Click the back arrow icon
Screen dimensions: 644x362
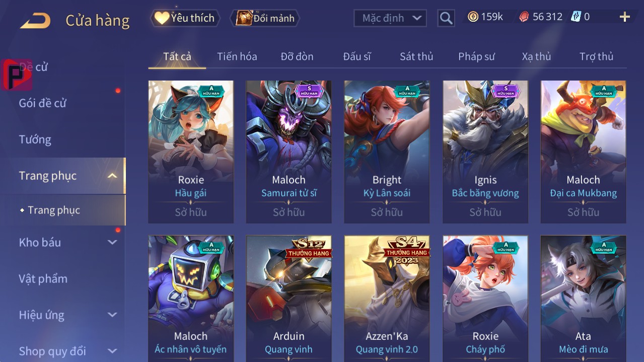click(35, 21)
